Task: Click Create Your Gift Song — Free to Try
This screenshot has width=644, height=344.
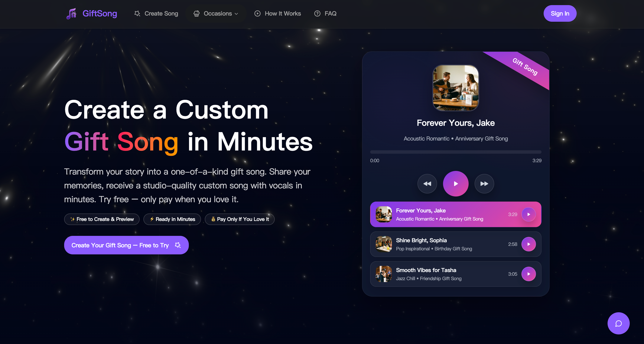Action: point(126,245)
